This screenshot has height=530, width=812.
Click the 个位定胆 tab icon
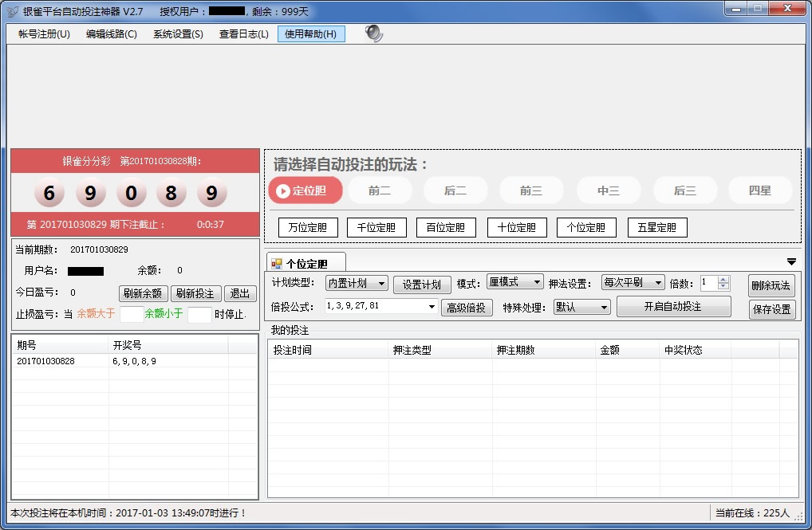tap(277, 264)
